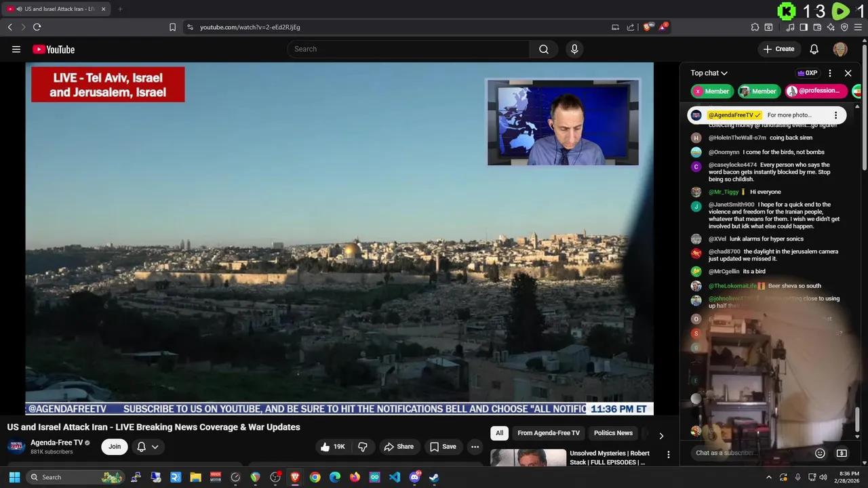This screenshot has width=868, height=488.
Task: Click the Create button
Action: 778,49
